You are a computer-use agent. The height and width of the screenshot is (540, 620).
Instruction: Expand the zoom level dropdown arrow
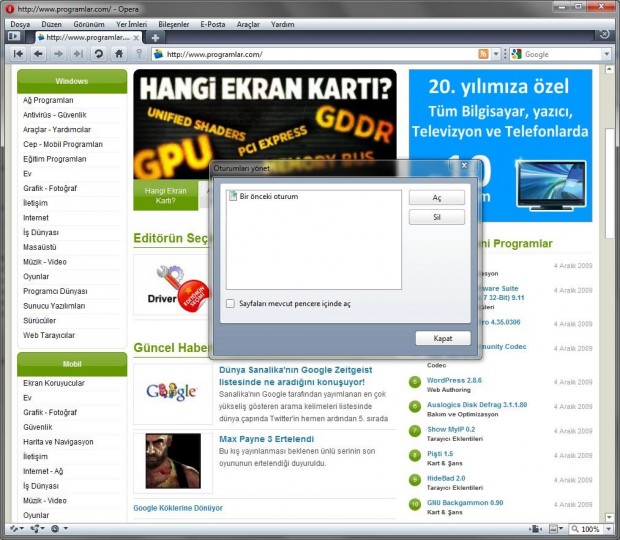[609, 529]
